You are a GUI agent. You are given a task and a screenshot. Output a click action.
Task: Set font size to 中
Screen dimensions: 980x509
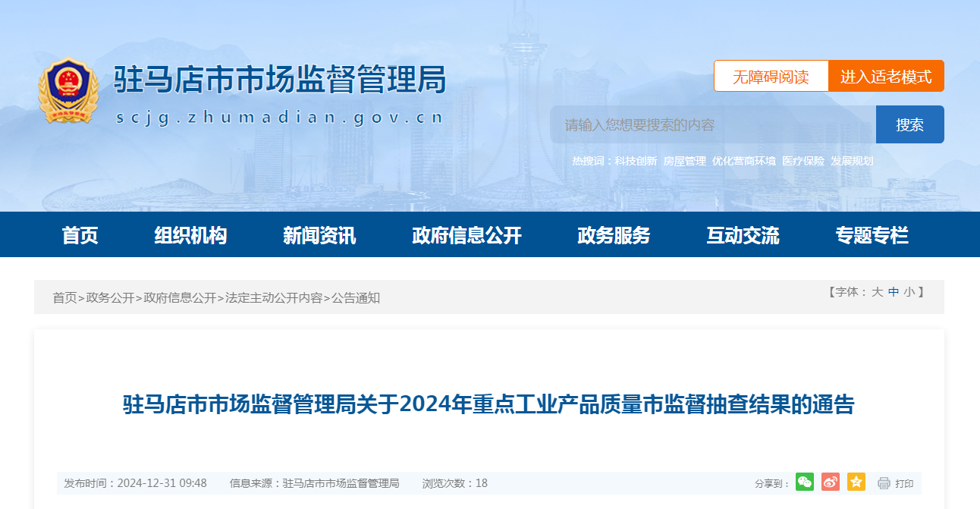[894, 292]
